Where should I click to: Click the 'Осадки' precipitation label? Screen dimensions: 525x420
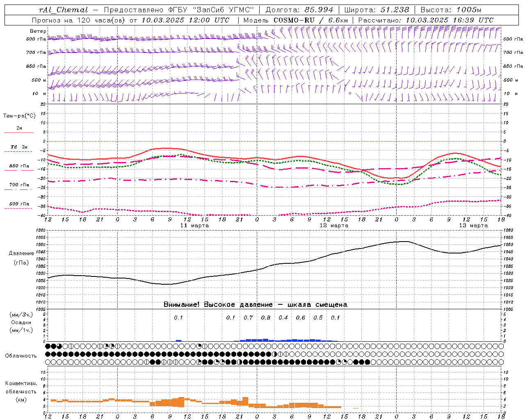(21, 322)
